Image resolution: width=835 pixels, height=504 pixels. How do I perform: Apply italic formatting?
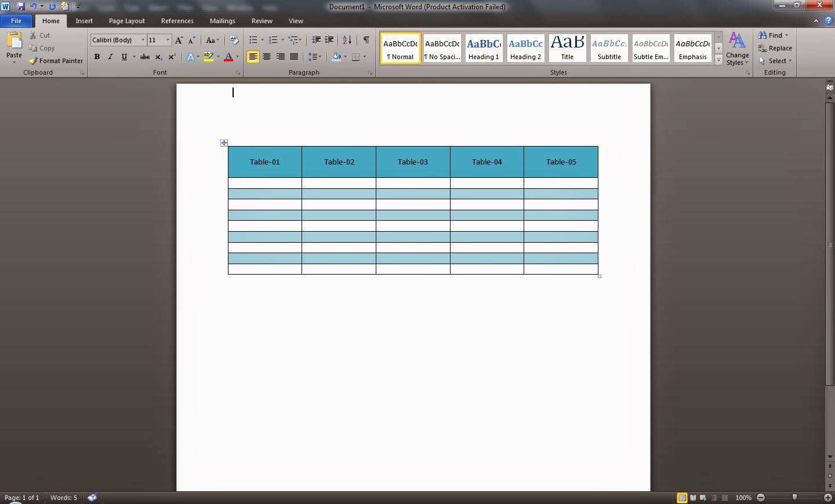point(110,57)
